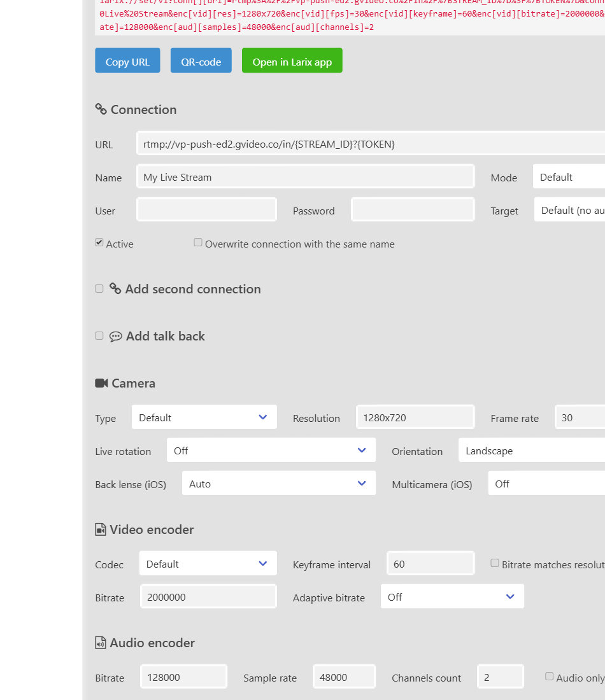Check the Audio only option
Image resolution: width=605 pixels, height=700 pixels.
549,676
